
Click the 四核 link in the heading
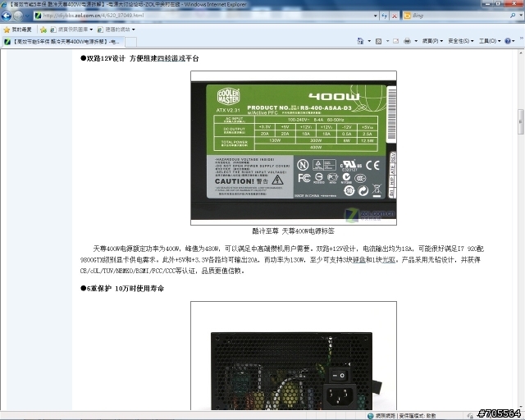[164, 58]
